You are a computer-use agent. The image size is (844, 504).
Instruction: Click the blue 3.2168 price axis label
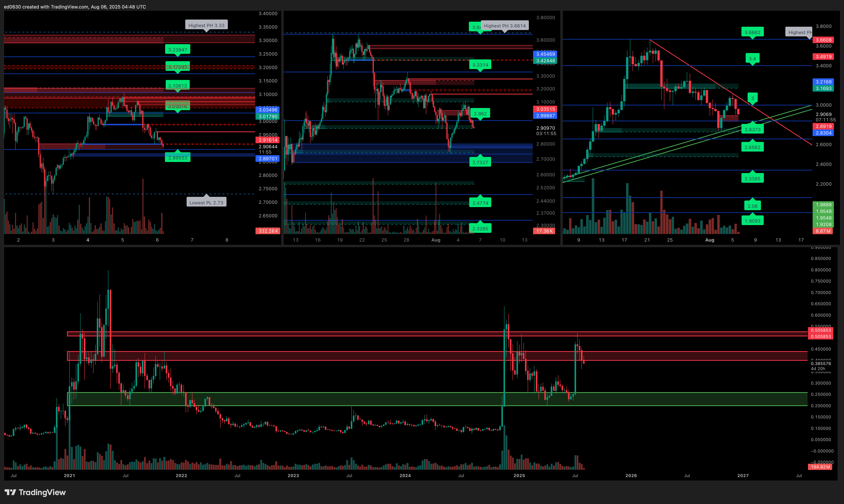[x=824, y=82]
